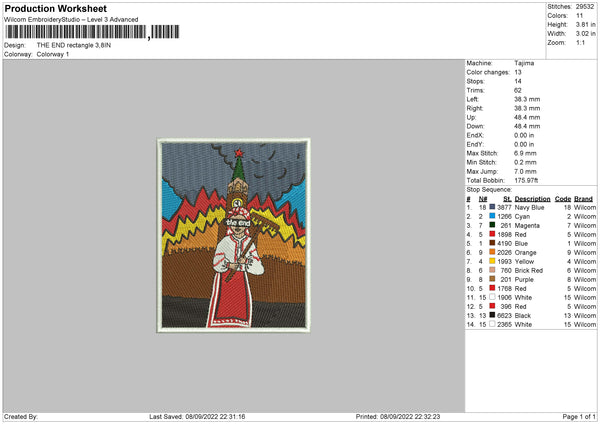This screenshot has height=424, width=600.
Task: Click the Zoom value 1:1
Action: tap(580, 42)
